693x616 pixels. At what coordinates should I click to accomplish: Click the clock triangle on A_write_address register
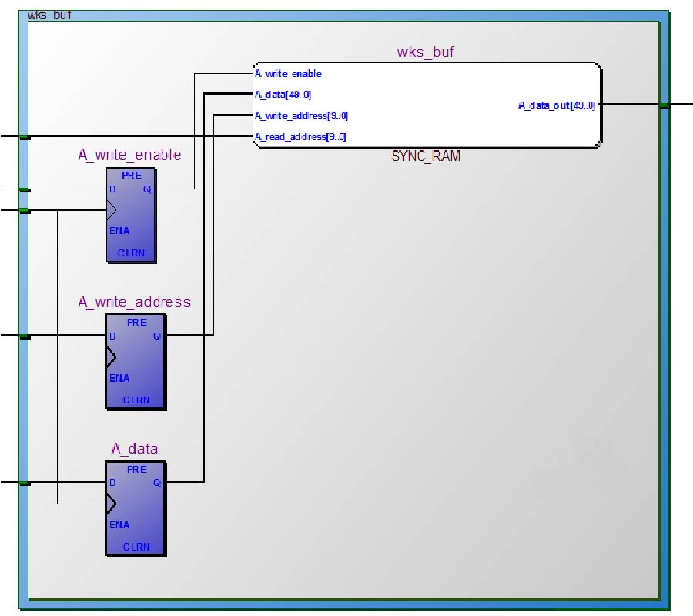112,357
